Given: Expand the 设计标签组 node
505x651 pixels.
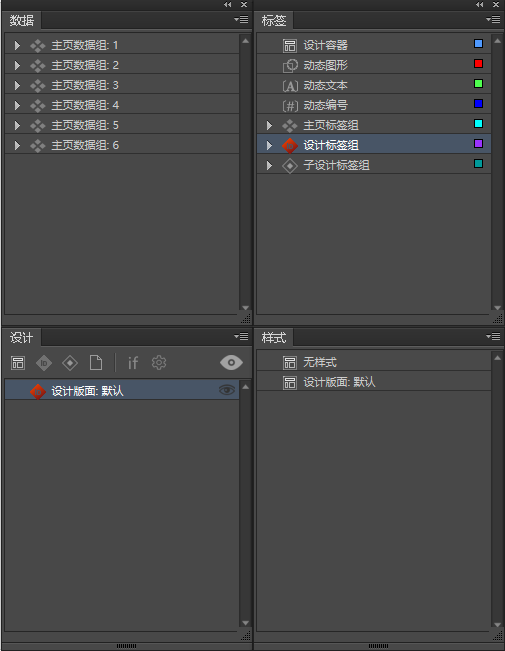Looking at the screenshot, I should point(269,145).
